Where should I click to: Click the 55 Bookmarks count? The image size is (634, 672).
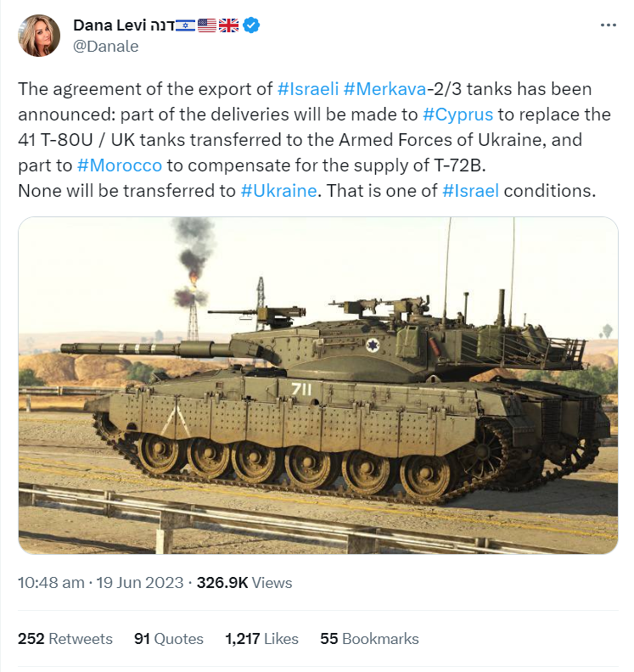[x=369, y=639]
